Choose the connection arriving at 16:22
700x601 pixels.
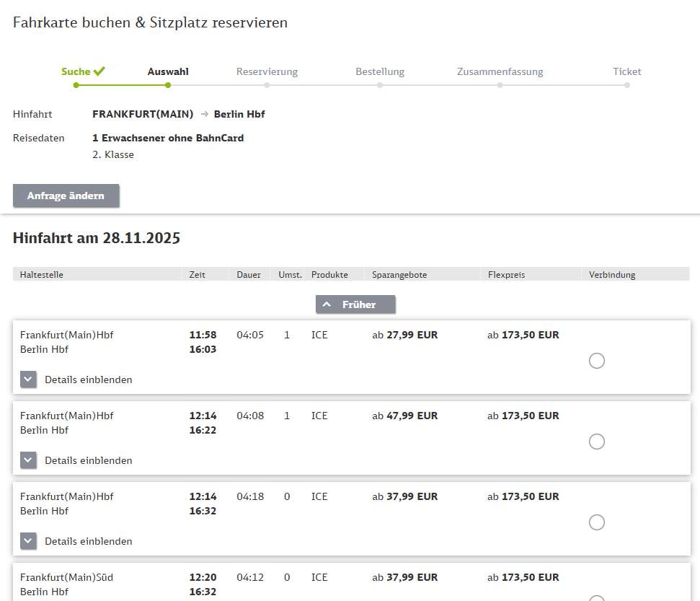click(x=596, y=442)
